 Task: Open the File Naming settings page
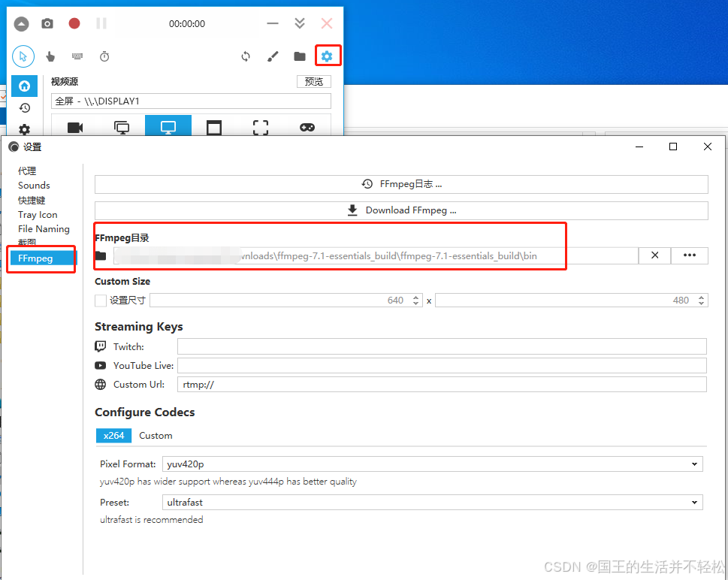click(44, 229)
